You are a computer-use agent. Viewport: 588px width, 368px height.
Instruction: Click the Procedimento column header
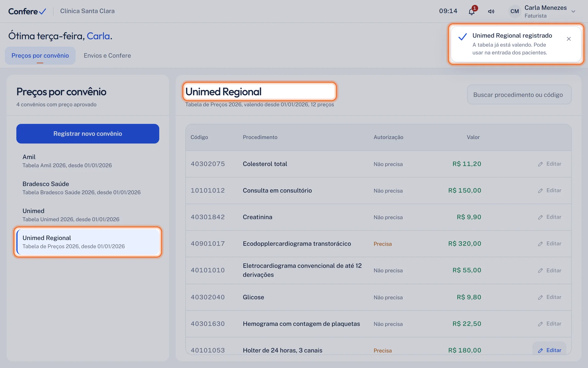tap(260, 137)
